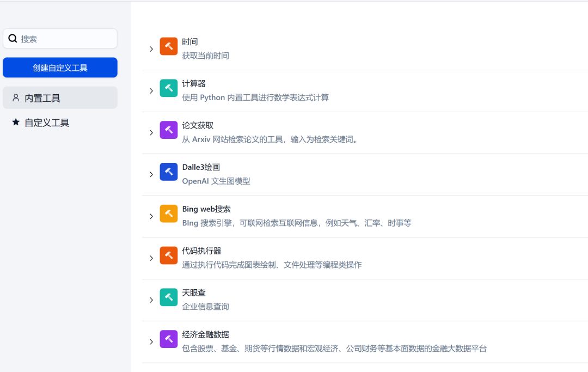
Task: Click the description 企业信息查询
Action: pyautogui.click(x=205, y=307)
